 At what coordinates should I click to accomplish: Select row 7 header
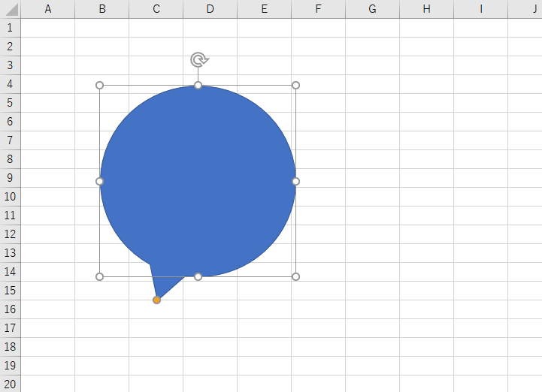pos(10,140)
